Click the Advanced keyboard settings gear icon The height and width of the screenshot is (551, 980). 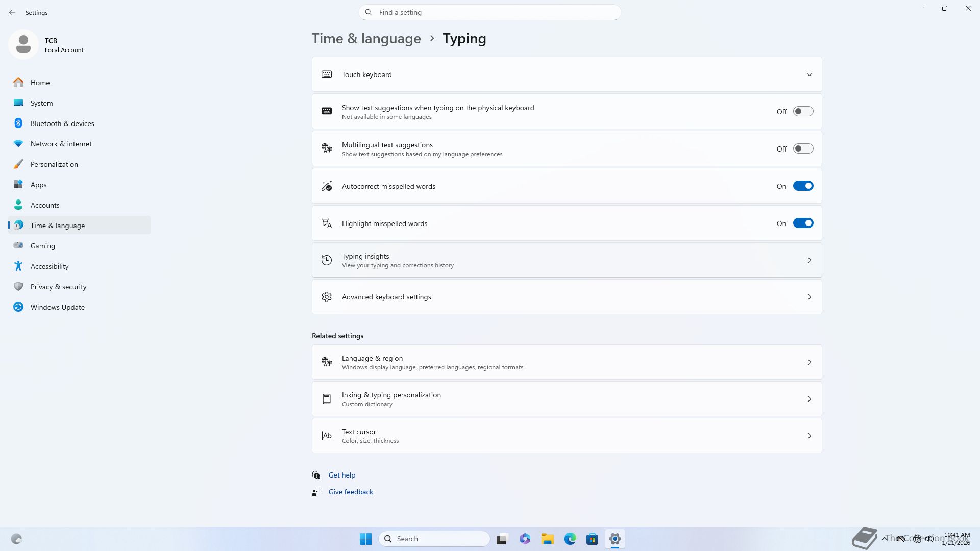(x=327, y=297)
